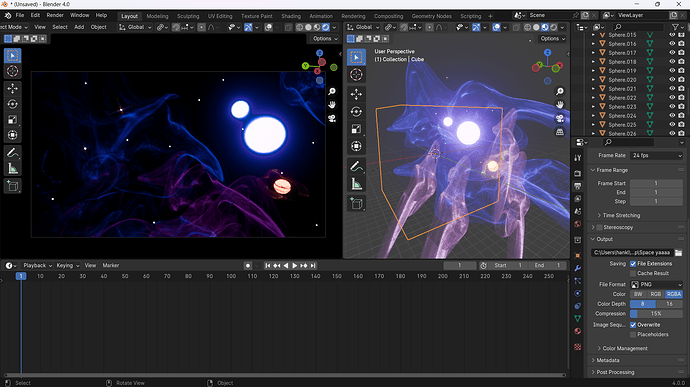This screenshot has height=387, width=690.
Task: Enable the Placeholders checkbox
Action: coord(633,335)
